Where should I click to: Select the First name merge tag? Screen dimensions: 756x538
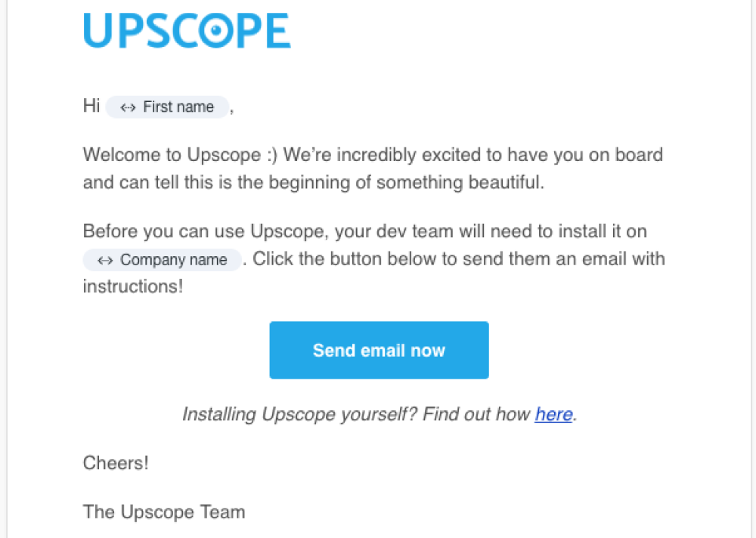click(167, 107)
